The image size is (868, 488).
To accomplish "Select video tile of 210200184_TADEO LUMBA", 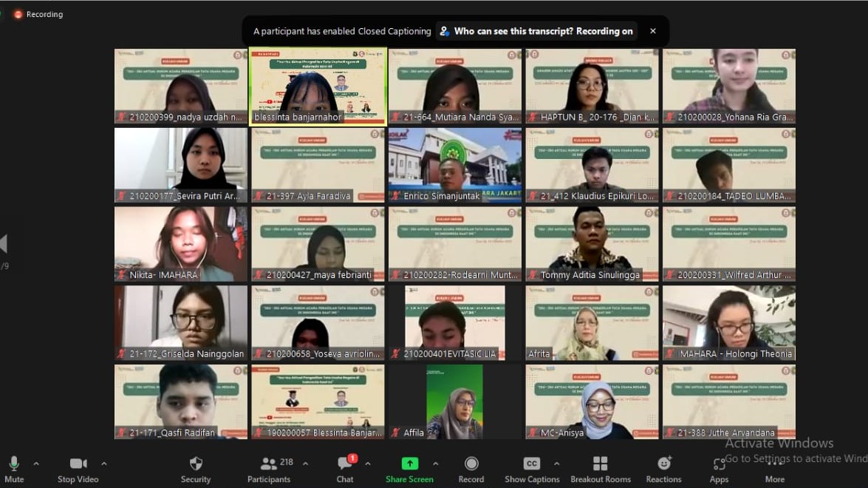I will pyautogui.click(x=729, y=165).
